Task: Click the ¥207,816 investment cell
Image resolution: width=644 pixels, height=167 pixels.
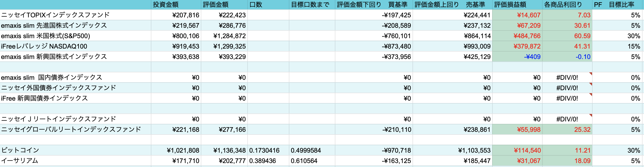Action: click(176, 15)
